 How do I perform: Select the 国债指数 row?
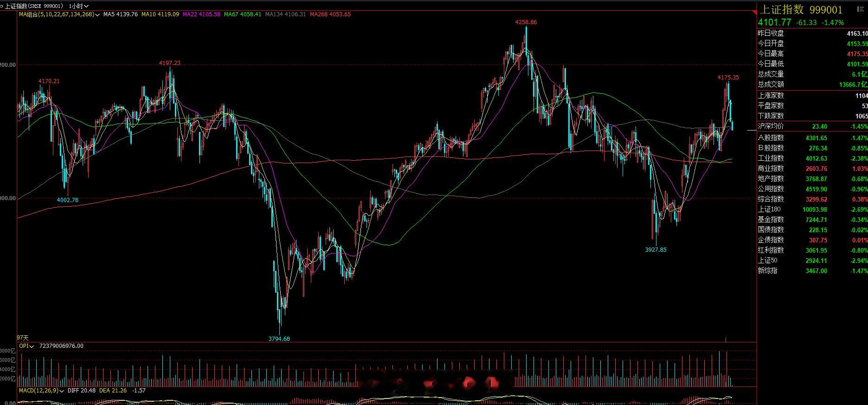[x=812, y=230]
